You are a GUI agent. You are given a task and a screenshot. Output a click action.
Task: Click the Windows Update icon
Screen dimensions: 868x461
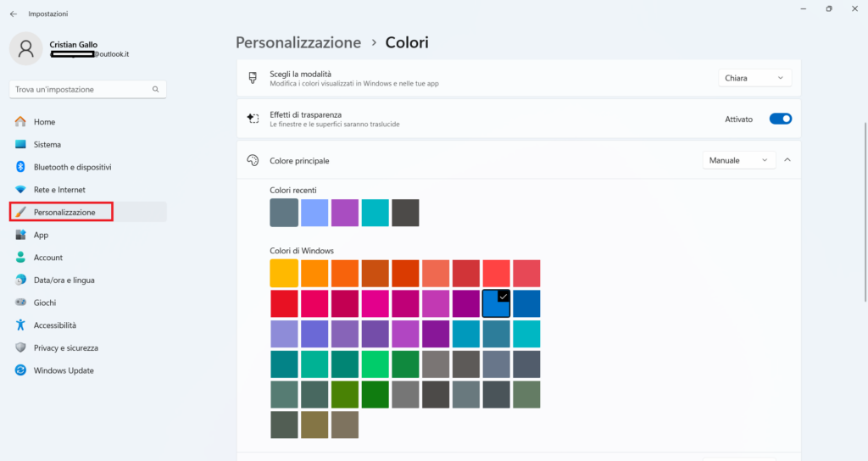[x=21, y=370]
